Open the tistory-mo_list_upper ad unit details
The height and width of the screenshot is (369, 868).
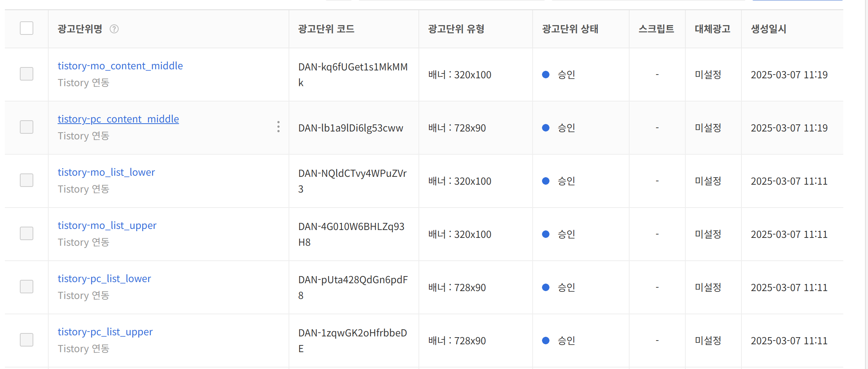click(107, 225)
